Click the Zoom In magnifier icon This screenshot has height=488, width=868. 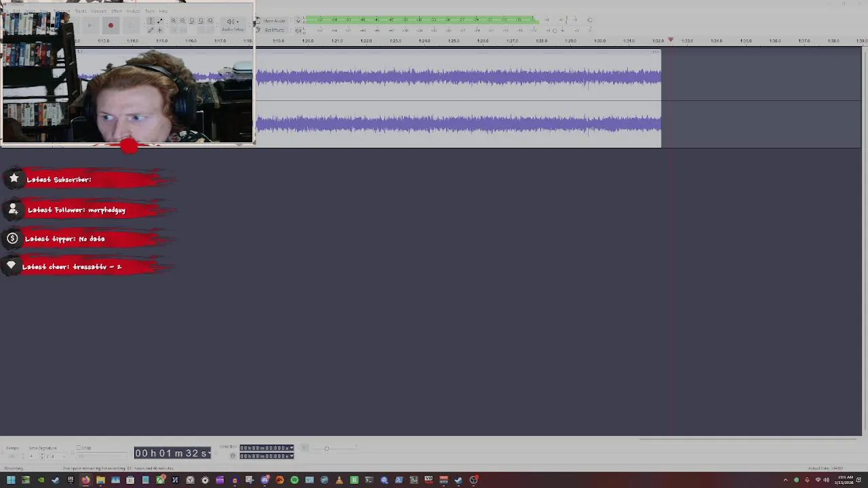point(174,21)
